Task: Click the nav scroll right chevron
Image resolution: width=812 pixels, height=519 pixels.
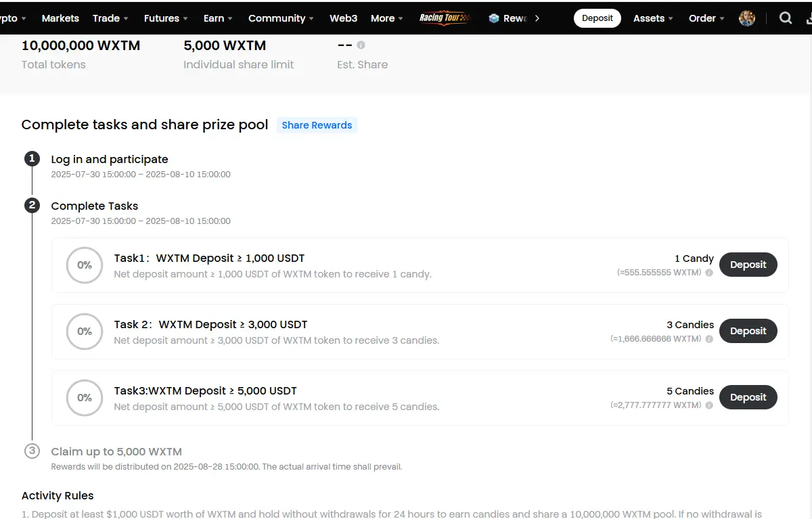Action: point(537,18)
